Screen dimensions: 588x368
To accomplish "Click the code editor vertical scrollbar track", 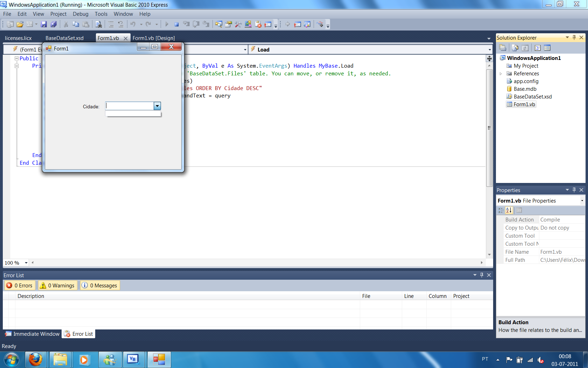I will pos(489,217).
